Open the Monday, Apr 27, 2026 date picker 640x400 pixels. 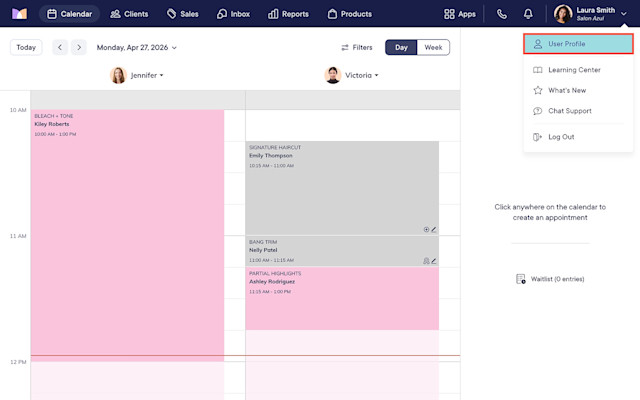point(137,47)
